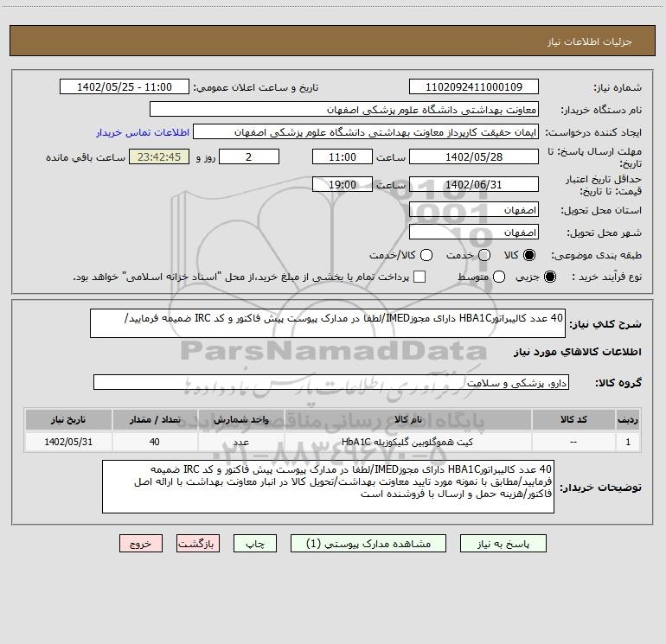Click the announcement date field 1402/05/25 - 11:00
666x644 pixels.
tap(125, 86)
